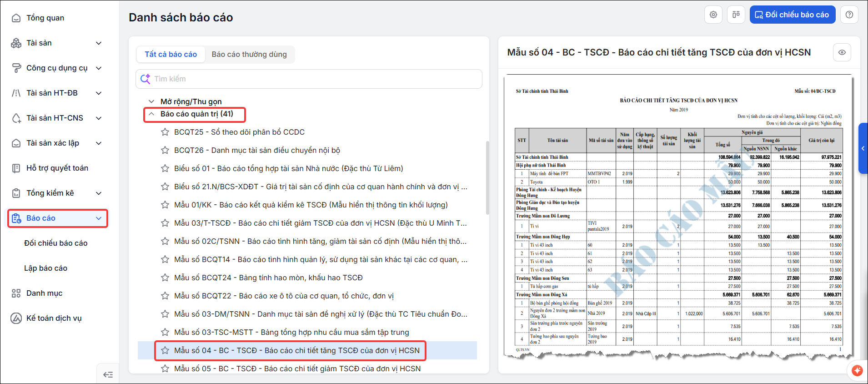The height and width of the screenshot is (384, 868).
Task: Expand Tổng kiểm kê chevron
Action: coord(99,193)
